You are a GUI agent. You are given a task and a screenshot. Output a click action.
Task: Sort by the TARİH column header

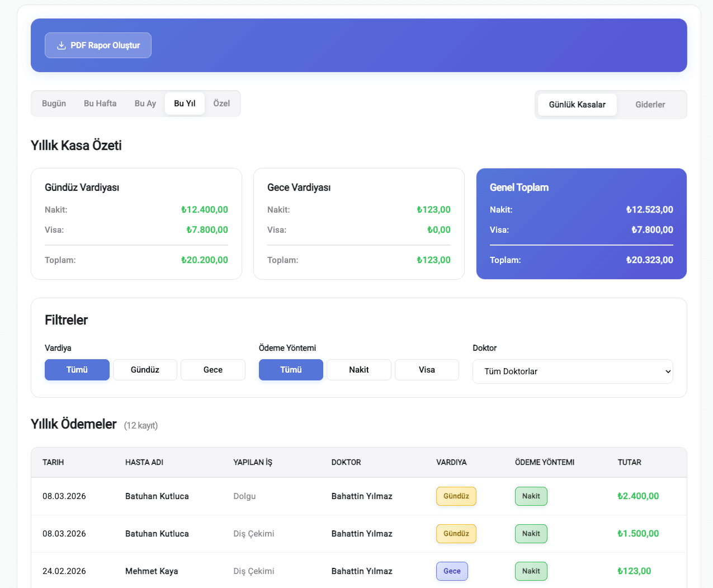point(53,462)
